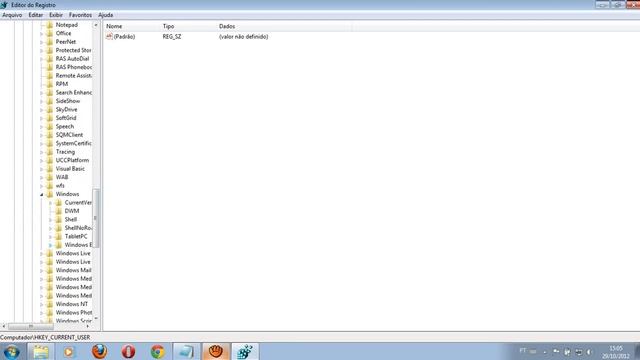
Task: Select the SideShow key folder icon
Action: (50, 101)
